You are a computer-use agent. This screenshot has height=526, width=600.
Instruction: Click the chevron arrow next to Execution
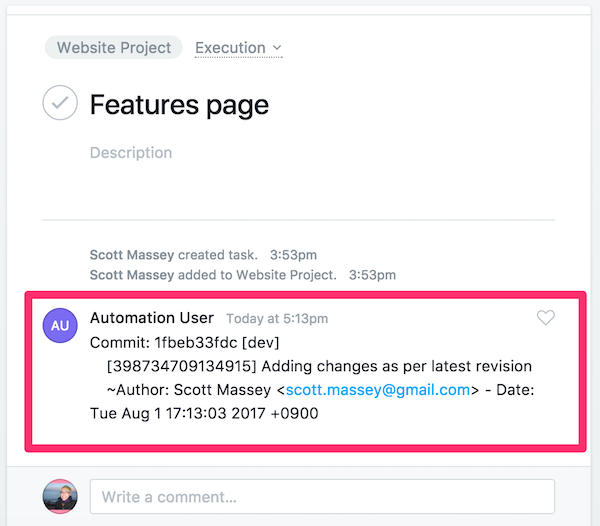point(277,48)
